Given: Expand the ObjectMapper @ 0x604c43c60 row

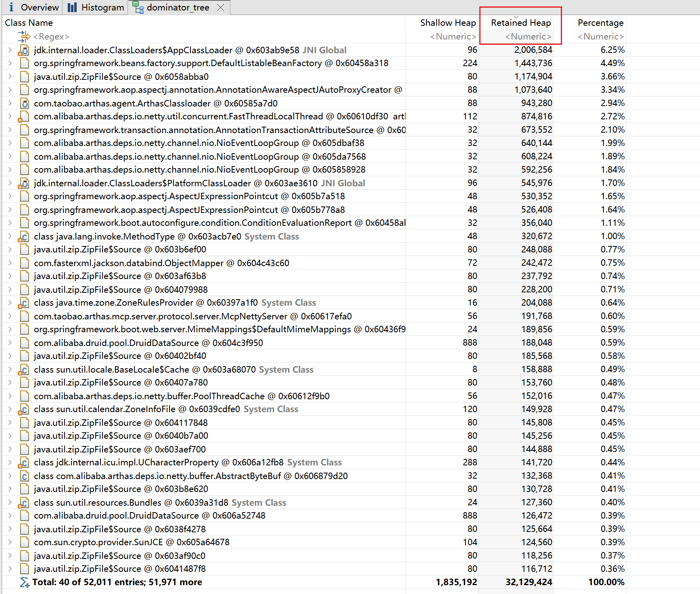Looking at the screenshot, I should [10, 263].
